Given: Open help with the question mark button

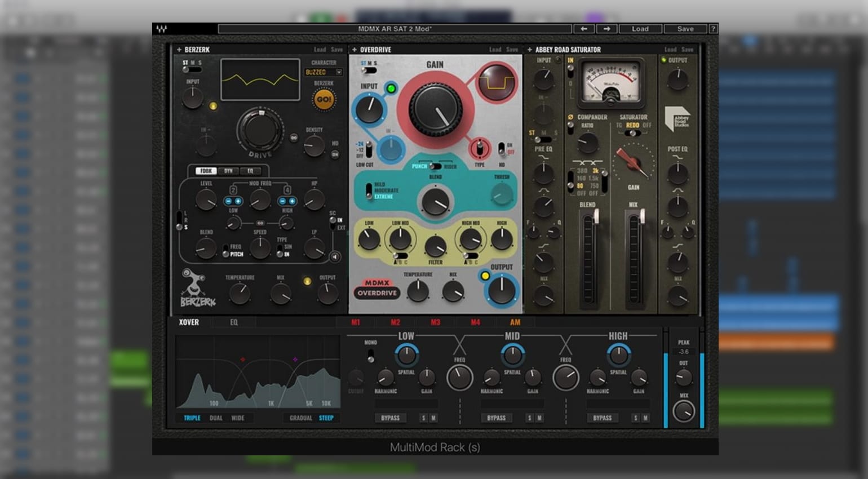Looking at the screenshot, I should coord(713,29).
